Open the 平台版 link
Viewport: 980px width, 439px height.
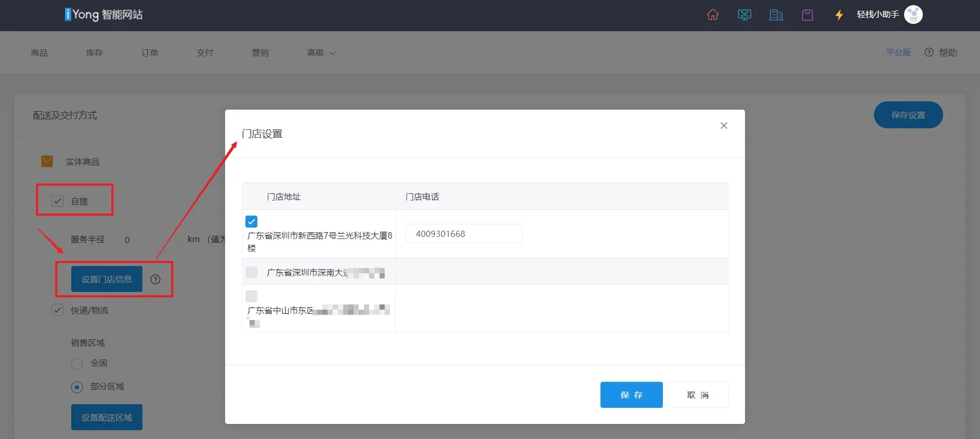point(898,52)
